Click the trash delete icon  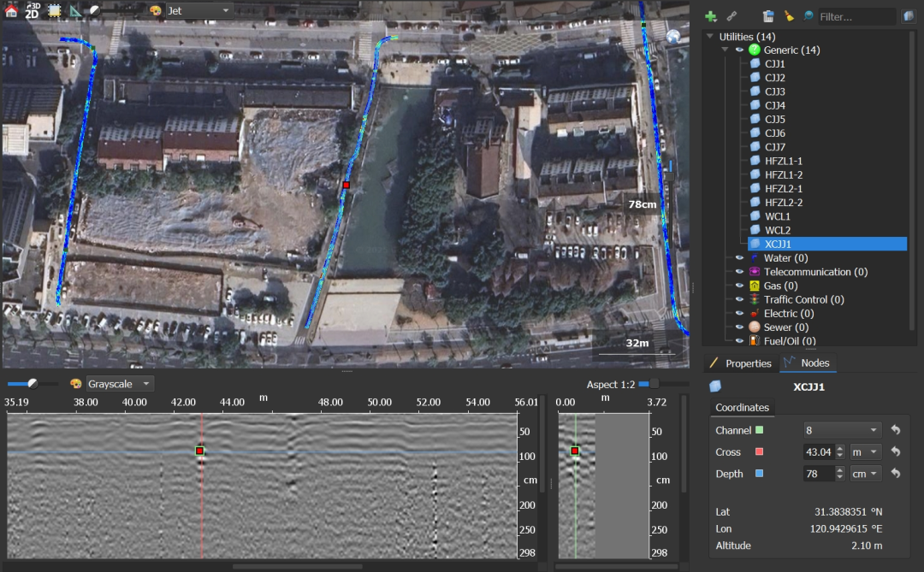click(768, 16)
